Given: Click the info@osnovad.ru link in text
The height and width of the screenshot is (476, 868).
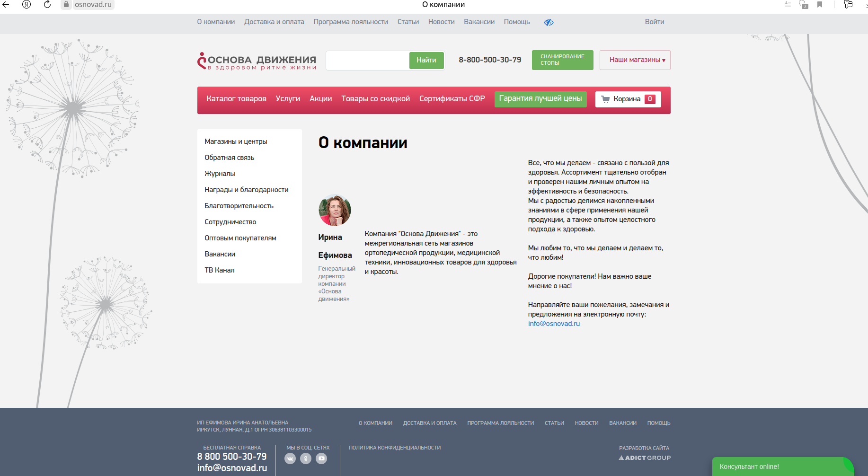Looking at the screenshot, I should pyautogui.click(x=554, y=324).
